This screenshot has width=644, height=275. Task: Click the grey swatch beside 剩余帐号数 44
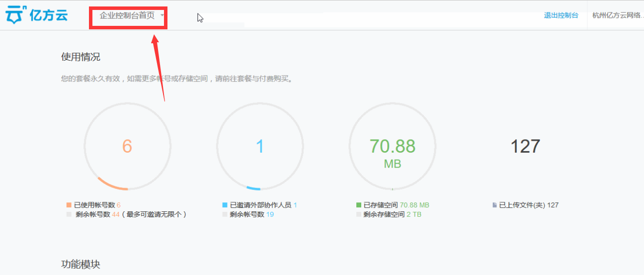(x=69, y=215)
